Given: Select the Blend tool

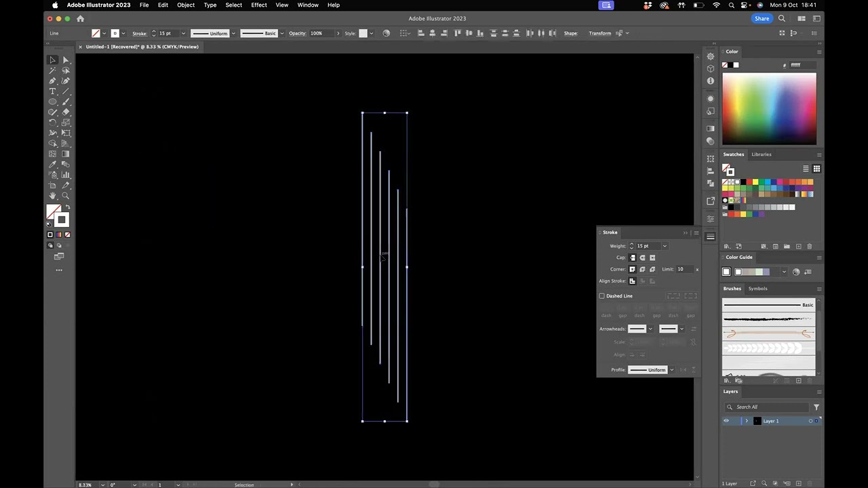Looking at the screenshot, I should click(x=66, y=164).
